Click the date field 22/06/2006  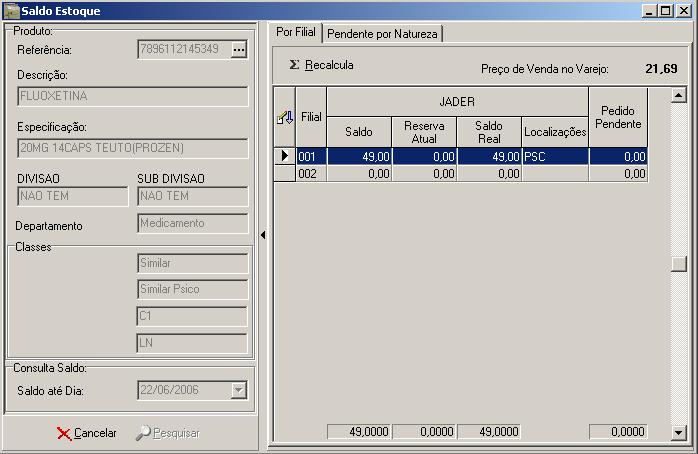click(185, 390)
